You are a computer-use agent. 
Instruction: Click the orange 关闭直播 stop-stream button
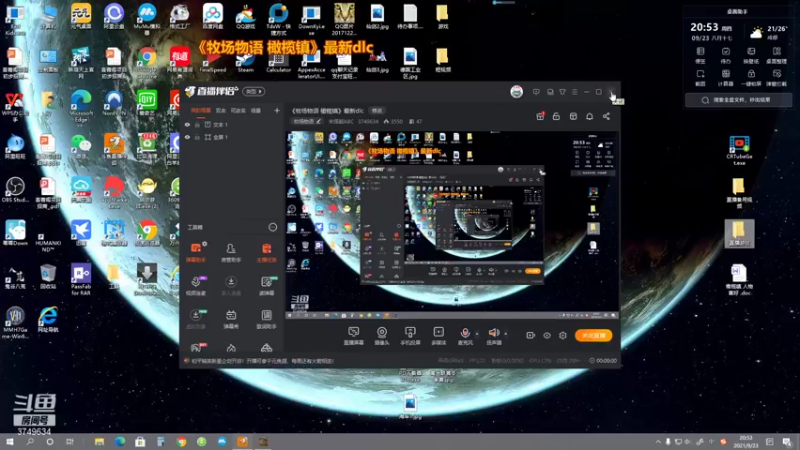point(593,335)
